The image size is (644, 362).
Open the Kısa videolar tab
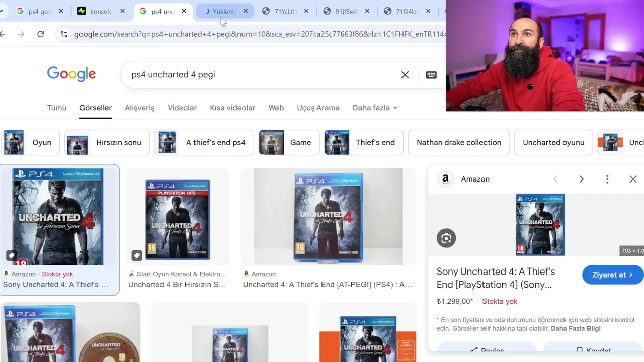232,108
